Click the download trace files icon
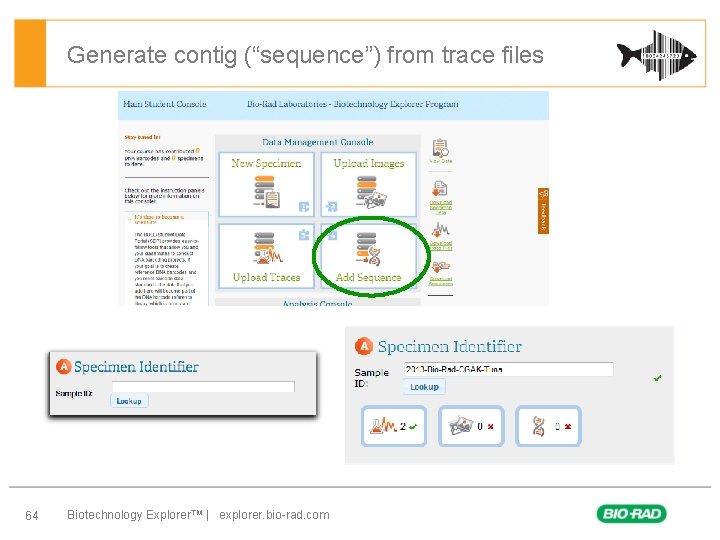Screen dimensions: 720x540 coord(441,229)
